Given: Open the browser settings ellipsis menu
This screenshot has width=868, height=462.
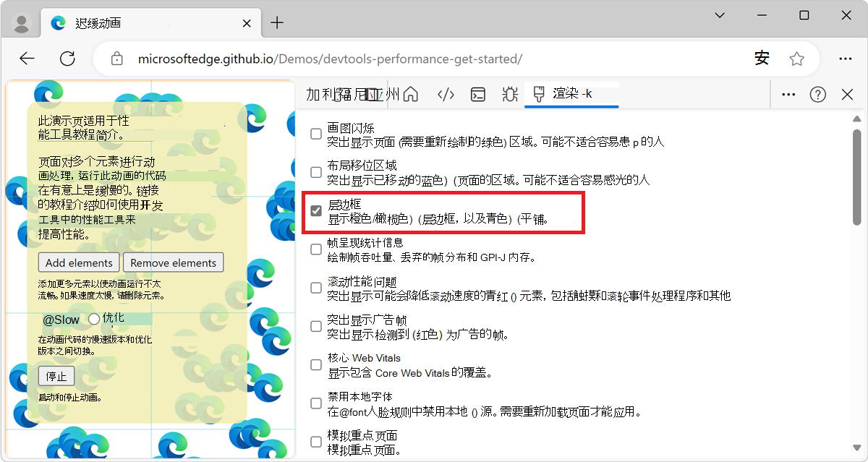Looking at the screenshot, I should coord(845,59).
